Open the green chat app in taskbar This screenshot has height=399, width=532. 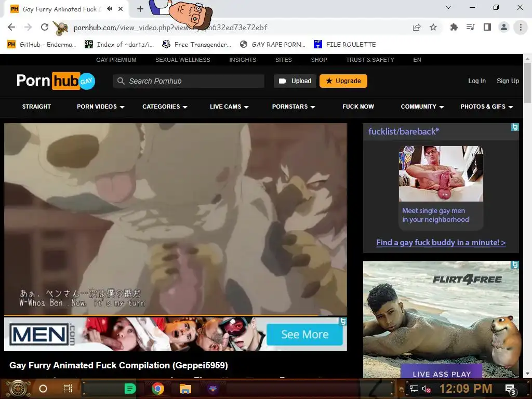pos(130,389)
